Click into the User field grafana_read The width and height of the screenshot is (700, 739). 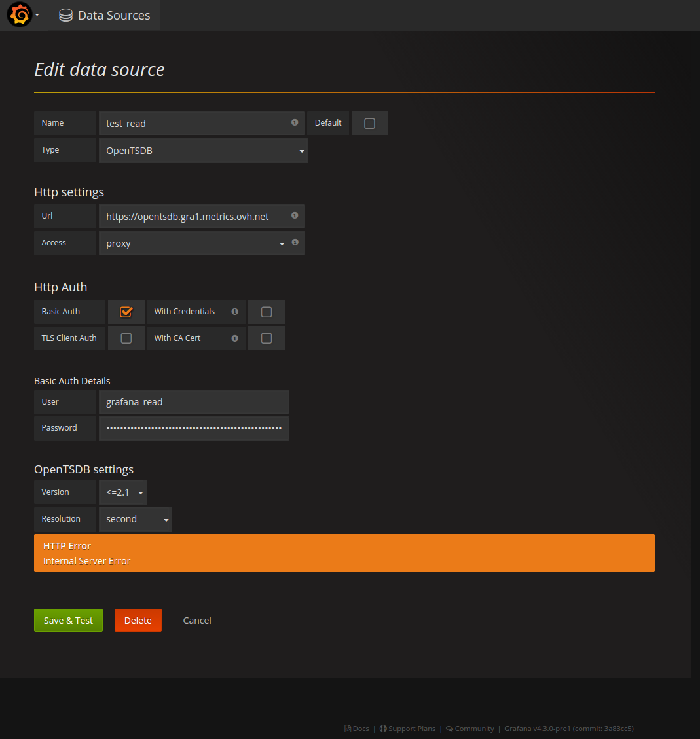pyautogui.click(x=194, y=402)
